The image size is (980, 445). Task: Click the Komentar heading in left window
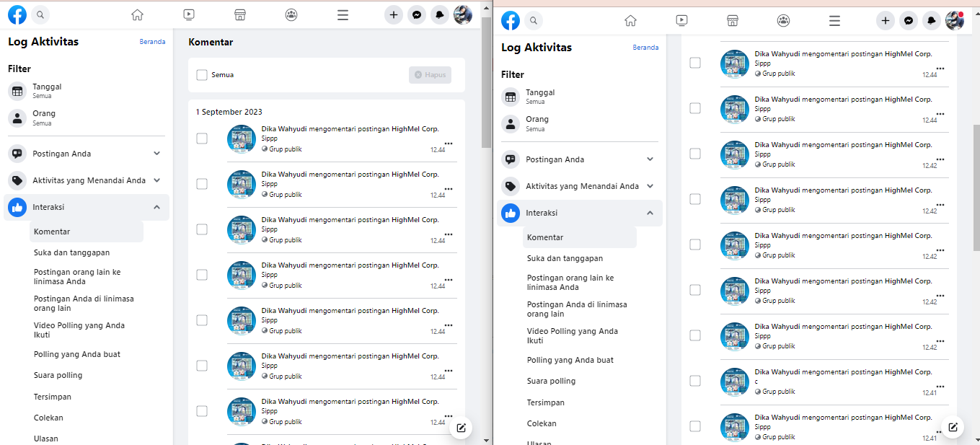click(211, 42)
